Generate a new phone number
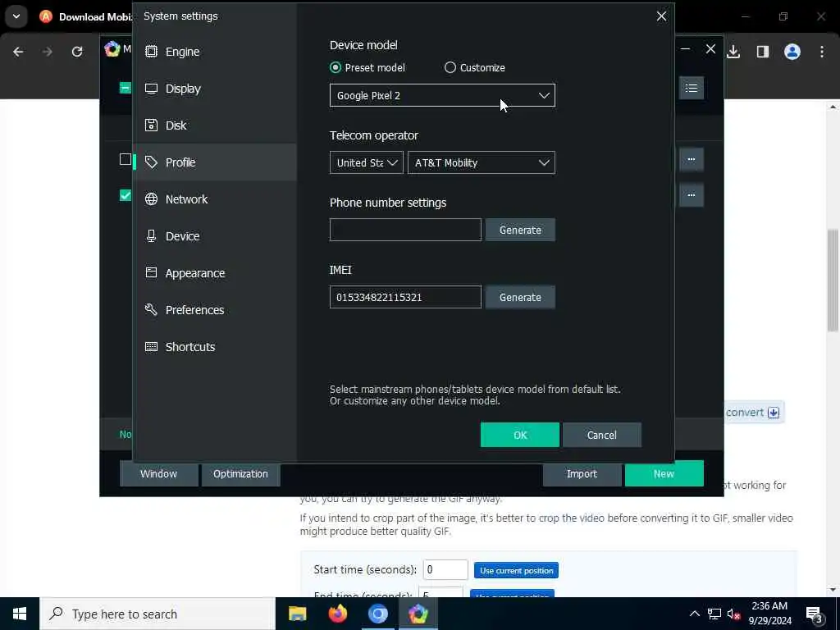Image resolution: width=840 pixels, height=630 pixels. click(x=520, y=230)
